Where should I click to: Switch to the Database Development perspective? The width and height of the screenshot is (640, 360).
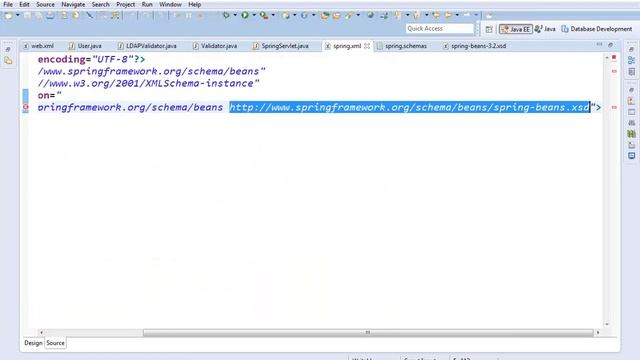(x=597, y=29)
